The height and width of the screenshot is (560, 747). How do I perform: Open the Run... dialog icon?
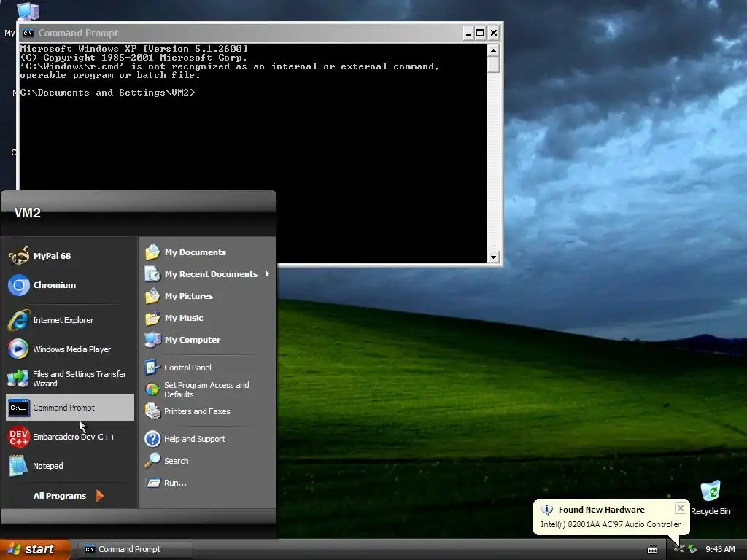tap(153, 483)
